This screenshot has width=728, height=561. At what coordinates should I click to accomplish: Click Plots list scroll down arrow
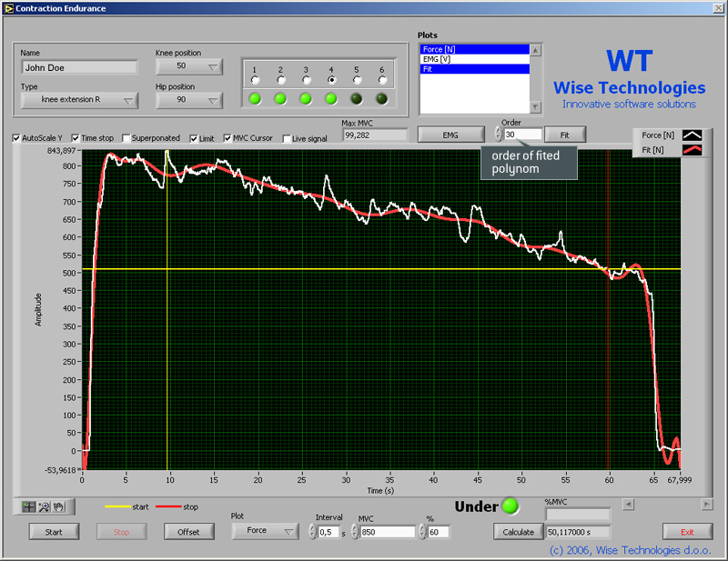click(535, 106)
